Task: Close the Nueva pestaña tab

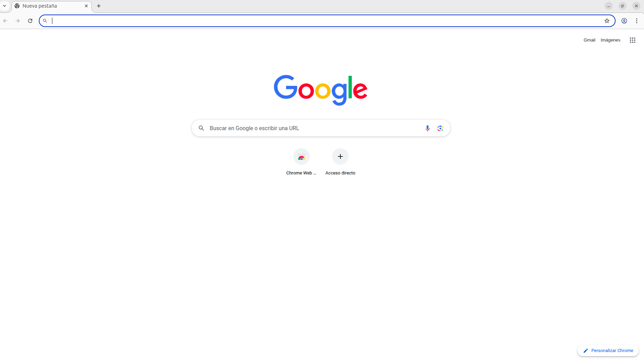Action: (x=86, y=6)
